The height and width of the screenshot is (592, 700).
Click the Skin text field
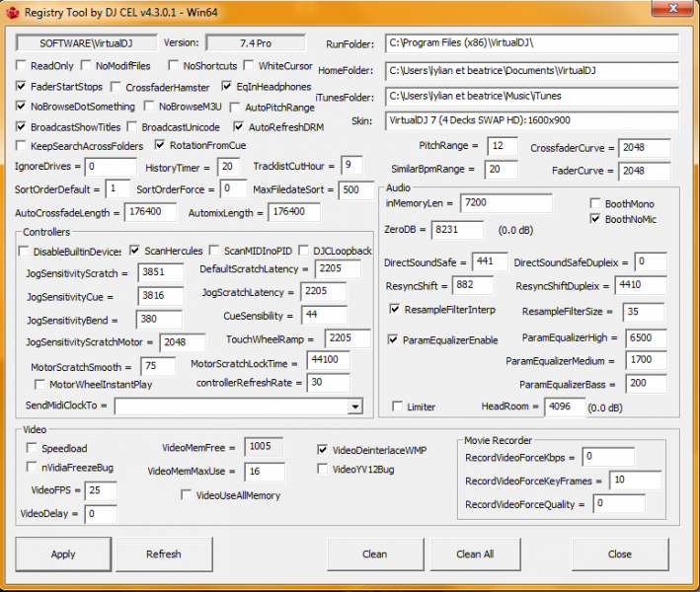click(531, 120)
